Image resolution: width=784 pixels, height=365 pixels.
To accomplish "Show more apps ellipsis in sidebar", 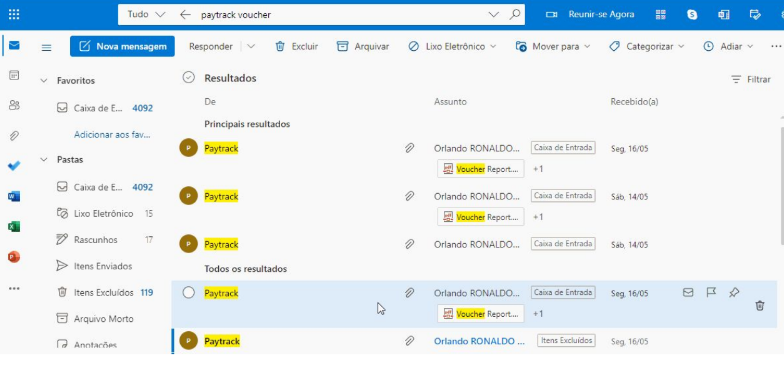I will pos(14,288).
